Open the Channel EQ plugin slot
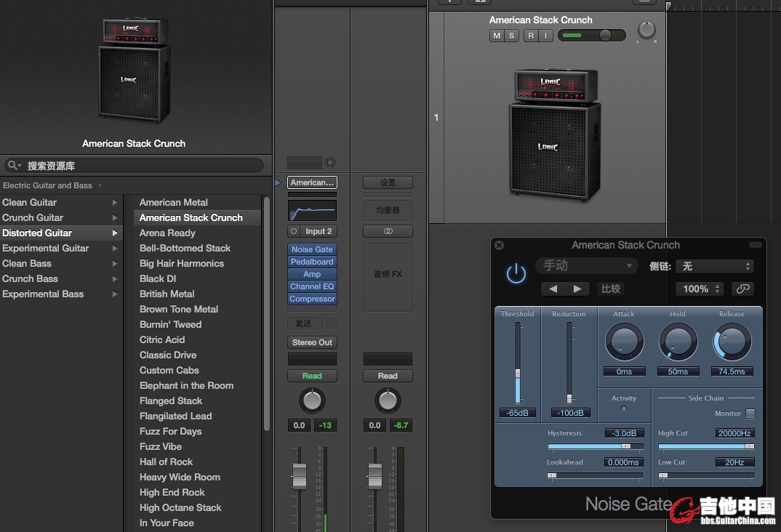This screenshot has height=532, width=781. coord(312,286)
